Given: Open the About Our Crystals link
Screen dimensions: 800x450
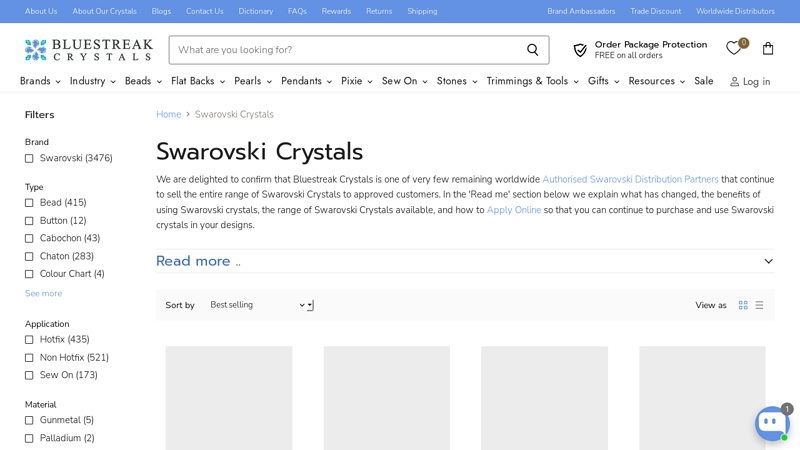Looking at the screenshot, I should [x=105, y=11].
